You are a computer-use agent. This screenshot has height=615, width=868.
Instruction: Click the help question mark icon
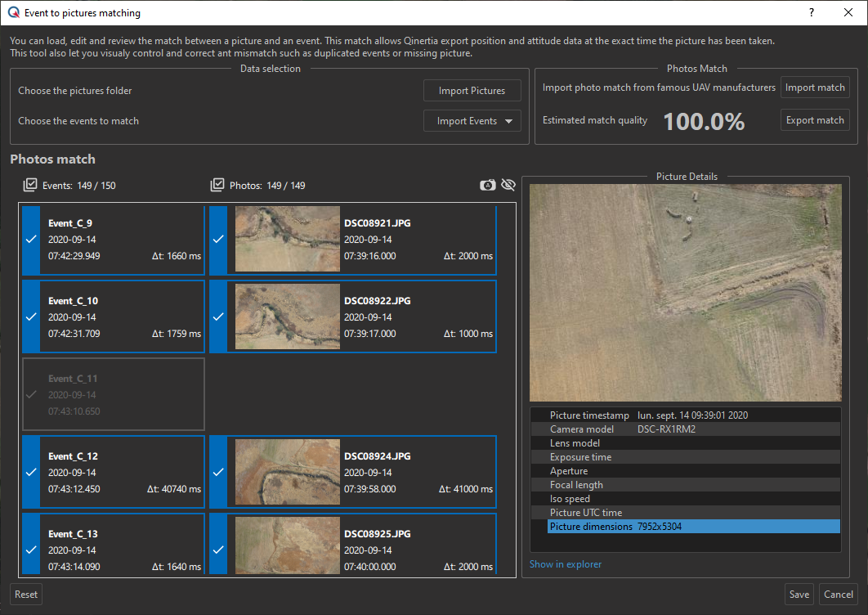coord(812,13)
